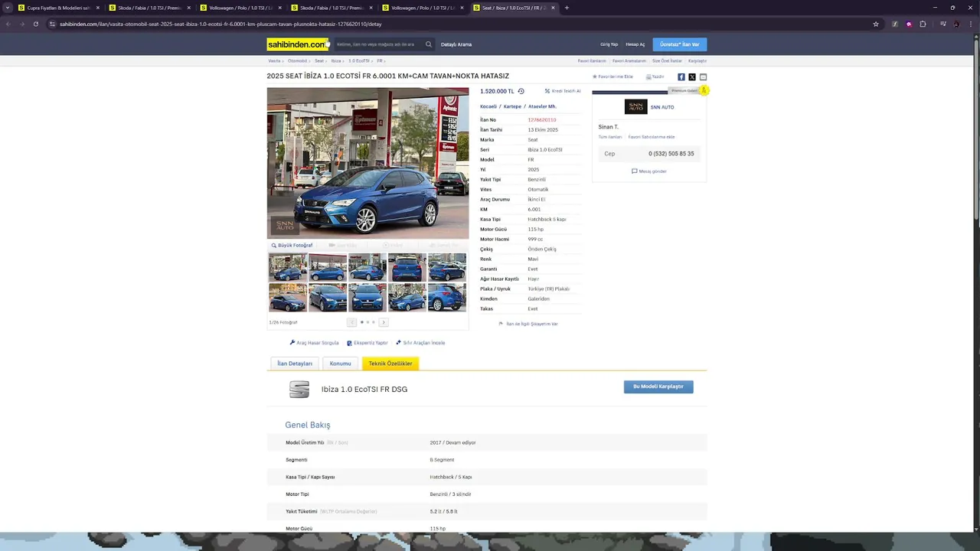The width and height of the screenshot is (980, 551).
Task: Click the Hesap Aç link
Action: 635,44
